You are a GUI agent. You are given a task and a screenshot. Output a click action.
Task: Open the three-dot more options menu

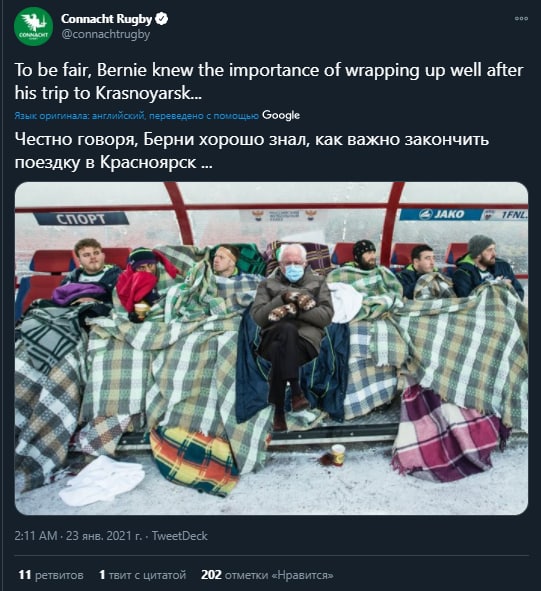click(x=521, y=18)
